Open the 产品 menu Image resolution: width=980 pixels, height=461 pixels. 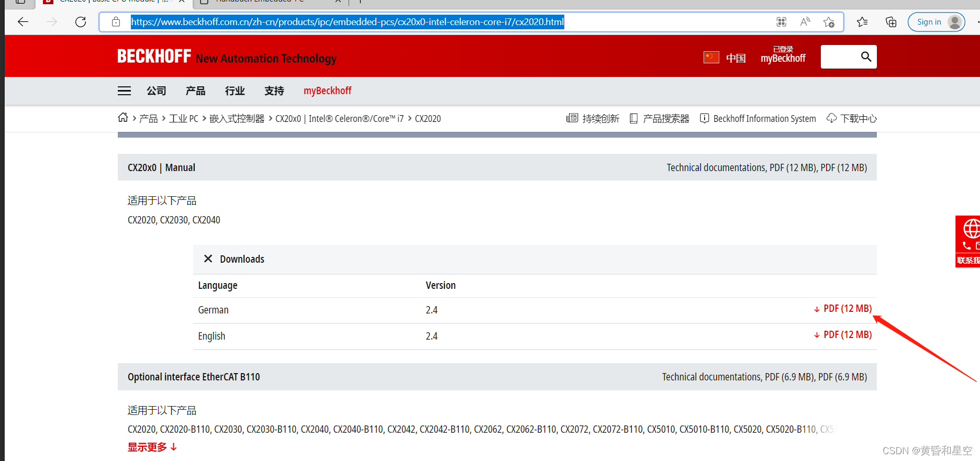click(195, 91)
